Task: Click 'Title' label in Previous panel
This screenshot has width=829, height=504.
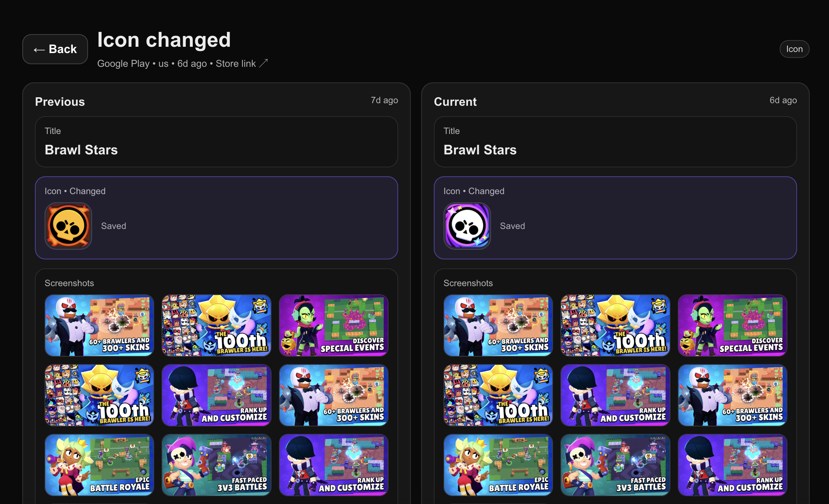Action: tap(53, 131)
